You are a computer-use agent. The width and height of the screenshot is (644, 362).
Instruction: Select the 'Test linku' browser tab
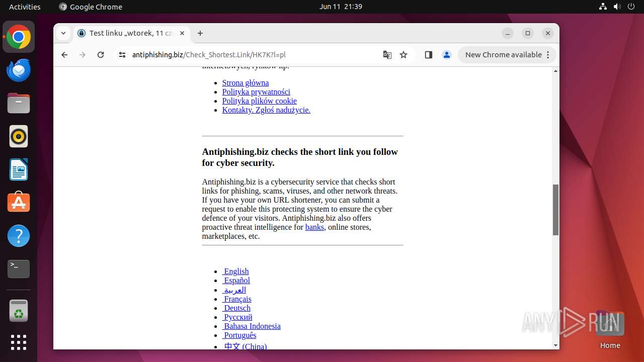tap(132, 33)
